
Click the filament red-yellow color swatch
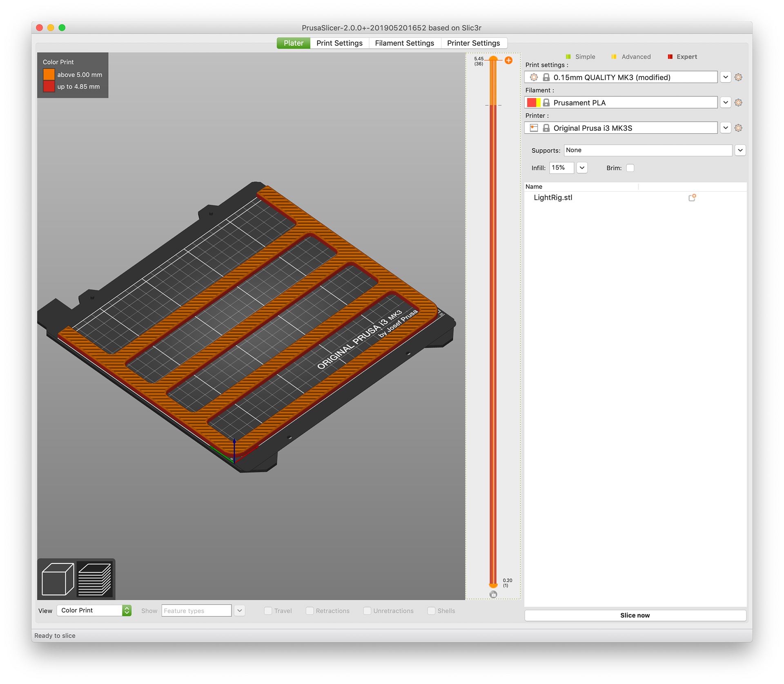(533, 103)
